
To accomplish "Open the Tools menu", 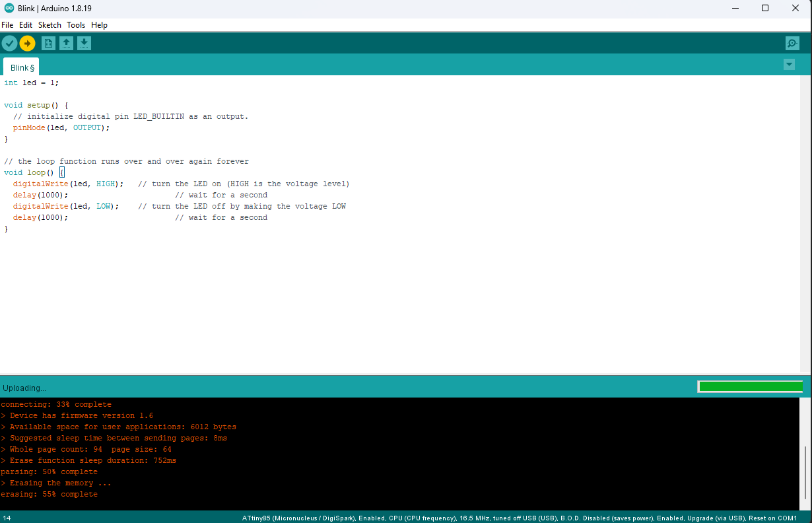I will (x=76, y=25).
